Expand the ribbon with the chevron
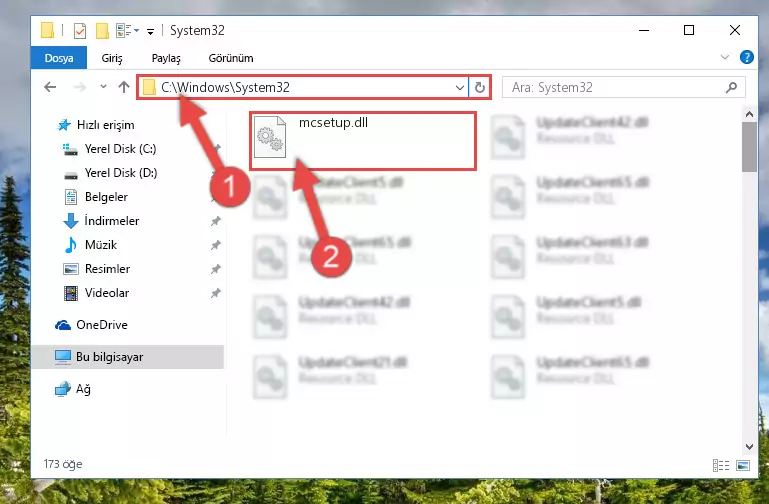 (x=724, y=57)
